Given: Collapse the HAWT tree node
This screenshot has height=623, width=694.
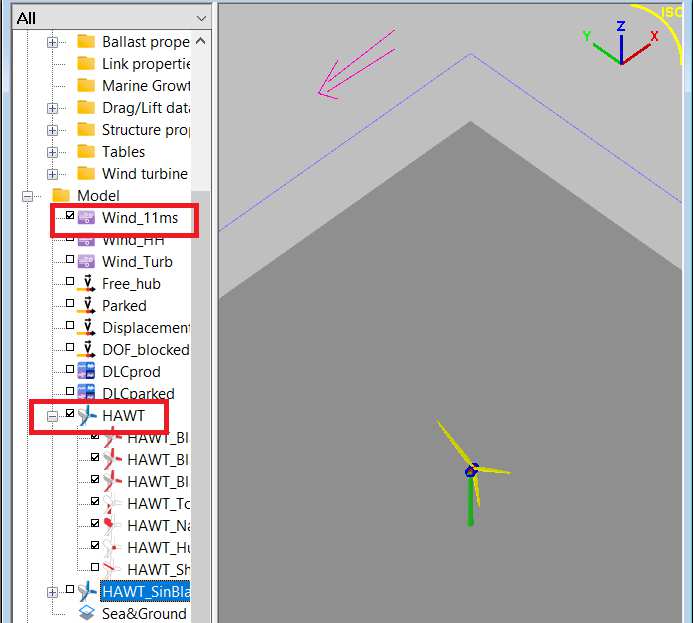Looking at the screenshot, I should [52, 415].
